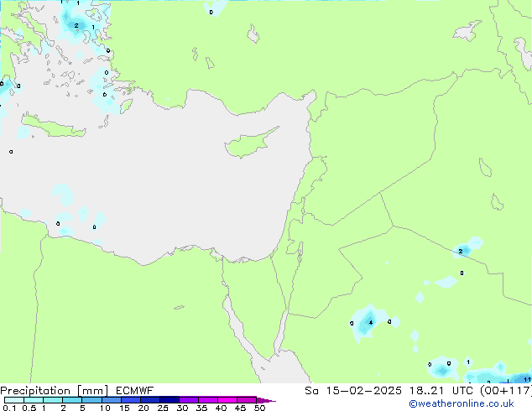Click the legend scale value '20'
Viewport: 532px width, 411px height.
point(143,408)
